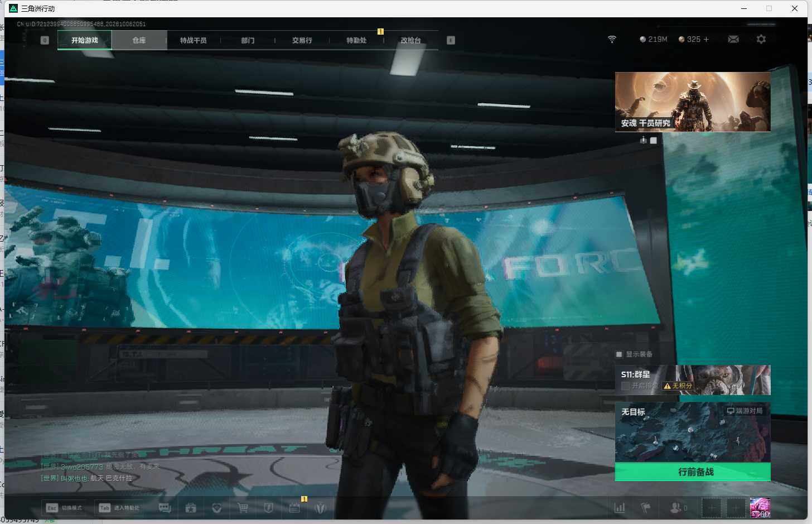This screenshot has height=524, width=812.
Task: Add currency with the plus beside 325
Action: [706, 39]
